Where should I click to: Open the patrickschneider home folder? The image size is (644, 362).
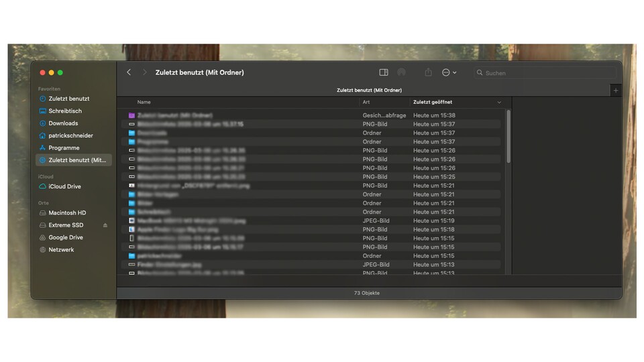click(70, 135)
